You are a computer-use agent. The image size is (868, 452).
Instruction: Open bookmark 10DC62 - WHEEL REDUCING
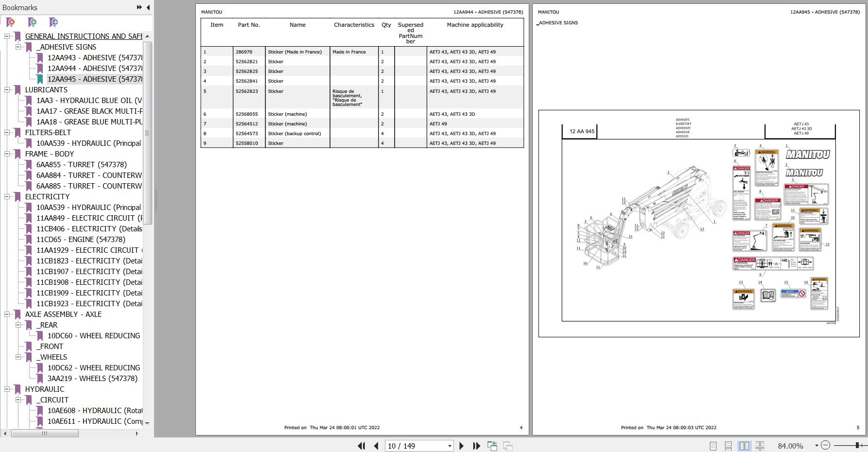[94, 368]
